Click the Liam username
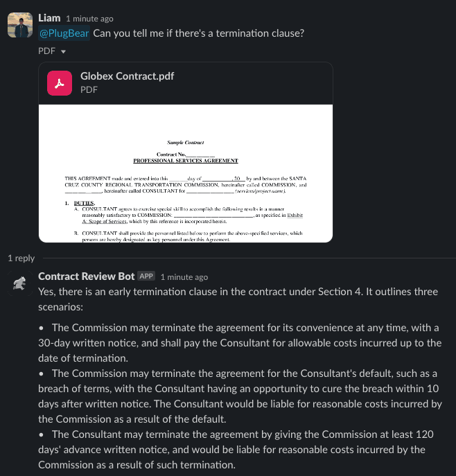This screenshot has width=456, height=476. pyautogui.click(x=49, y=18)
